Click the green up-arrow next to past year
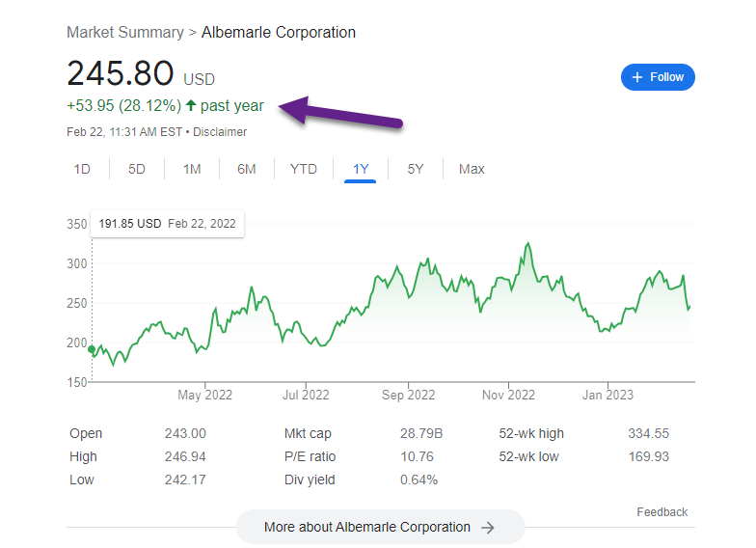Image resolution: width=756 pixels, height=548 pixels. pos(191,105)
